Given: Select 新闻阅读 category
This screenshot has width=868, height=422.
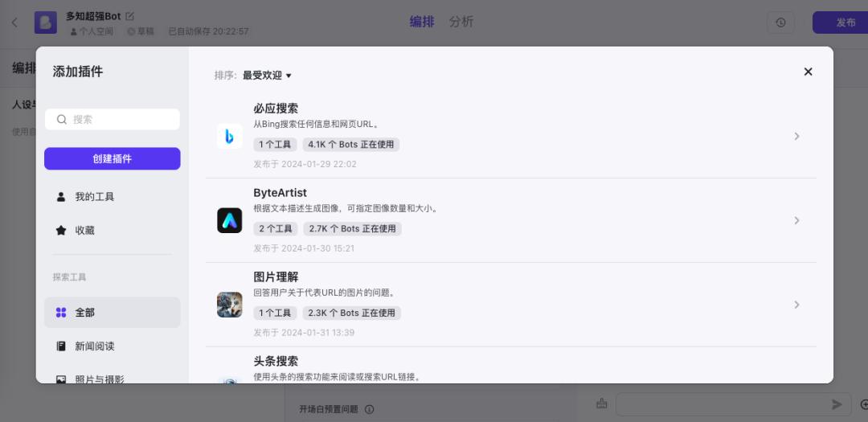Looking at the screenshot, I should 113,346.
